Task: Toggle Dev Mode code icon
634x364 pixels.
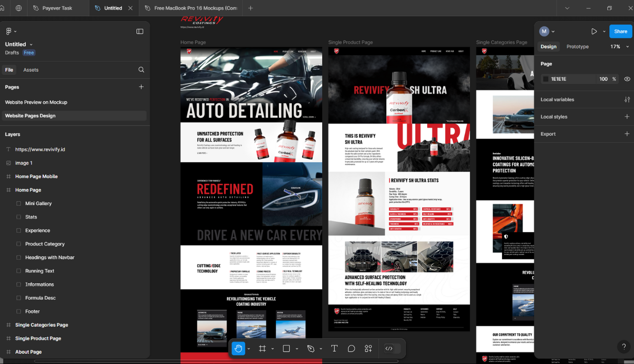Action: [389, 348]
